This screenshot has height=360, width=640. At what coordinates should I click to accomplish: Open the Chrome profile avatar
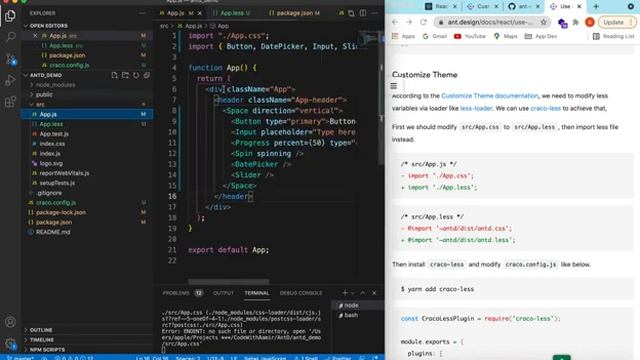tap(589, 22)
